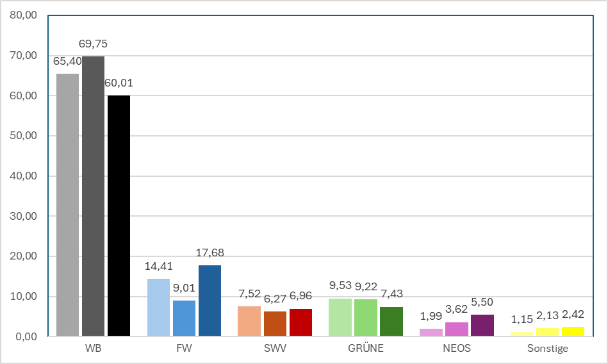Select the black WB bar labeled 60,01
This screenshot has width=608, height=364.
click(119, 216)
